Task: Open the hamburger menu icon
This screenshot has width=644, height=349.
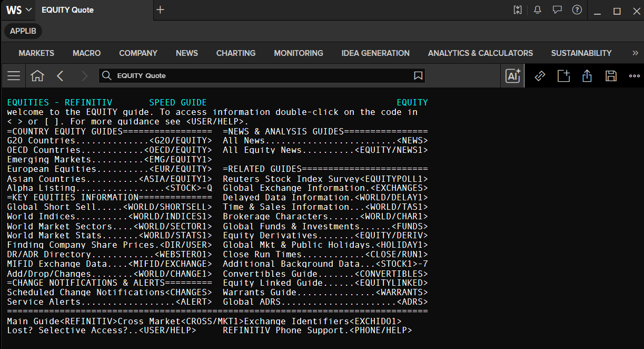Action: pos(14,76)
